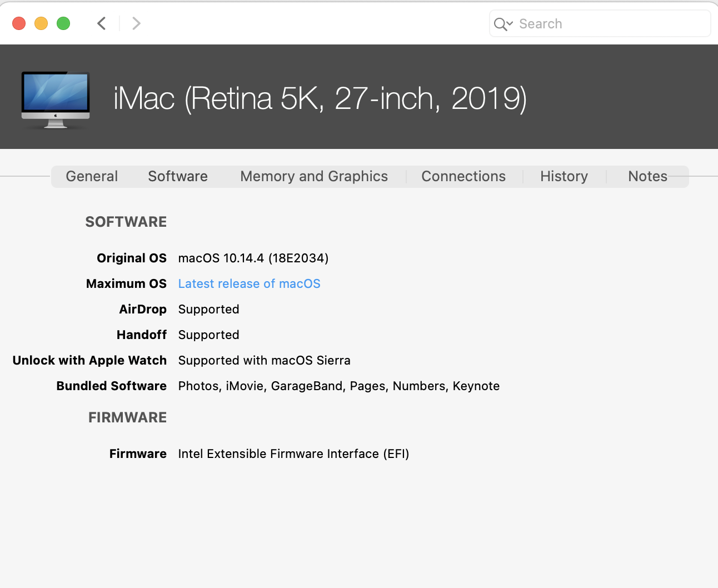
Task: Click the Bundled Software label
Action: (x=111, y=386)
